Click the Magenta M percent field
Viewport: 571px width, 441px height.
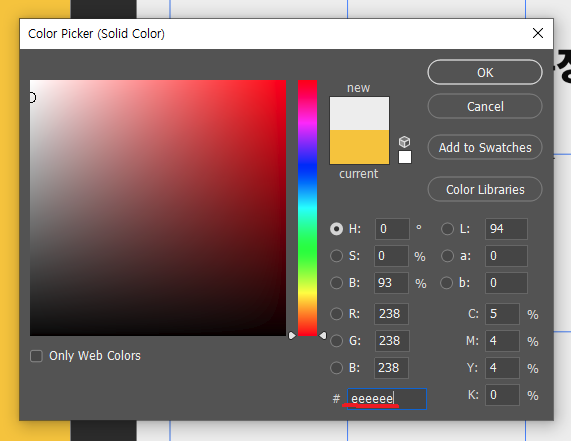(x=502, y=340)
